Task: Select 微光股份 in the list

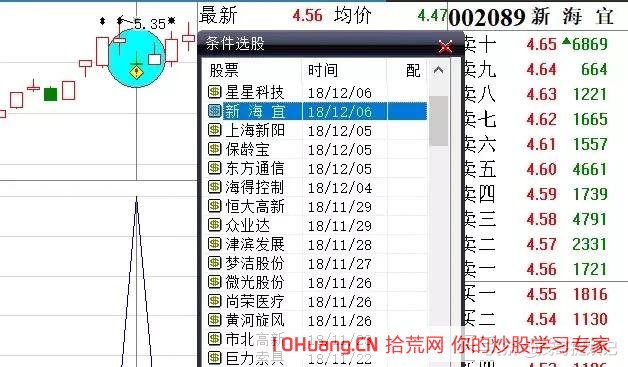Action: tap(255, 282)
